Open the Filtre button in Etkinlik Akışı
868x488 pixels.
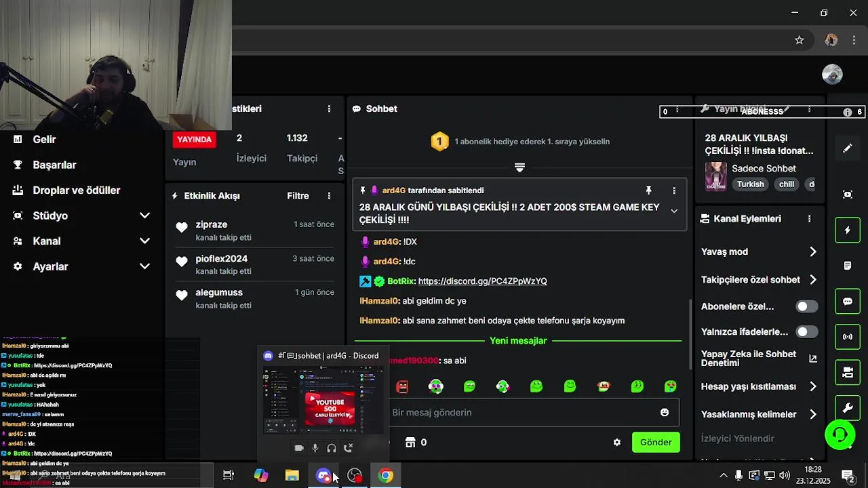tap(298, 196)
